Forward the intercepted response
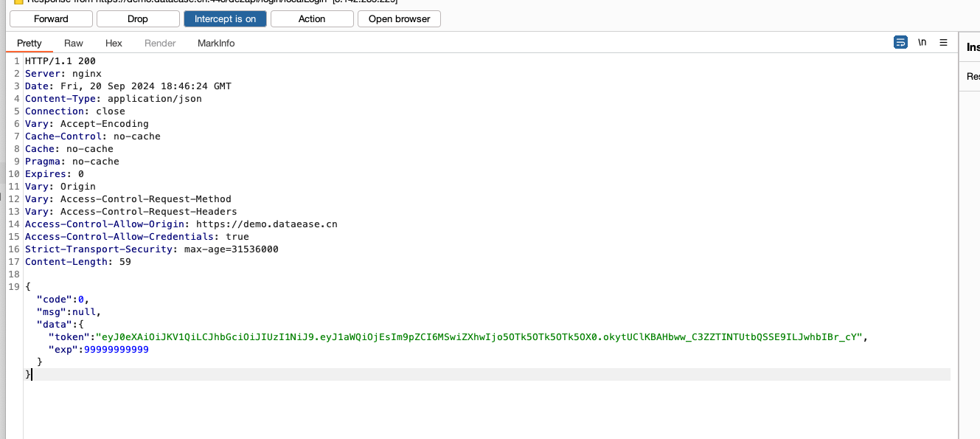Viewport: 980px width, 439px height. [x=51, y=19]
